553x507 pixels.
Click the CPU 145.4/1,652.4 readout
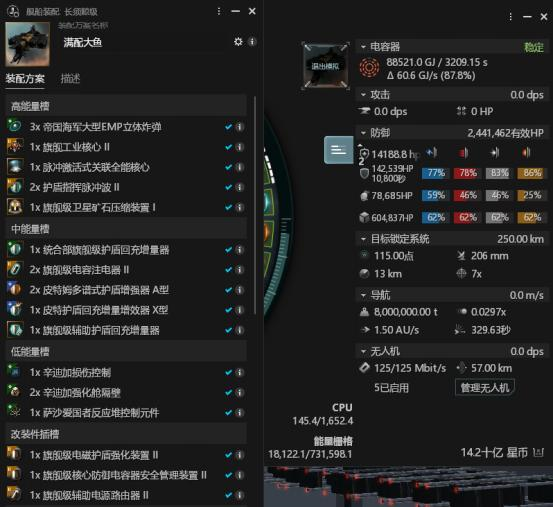[x=323, y=414]
